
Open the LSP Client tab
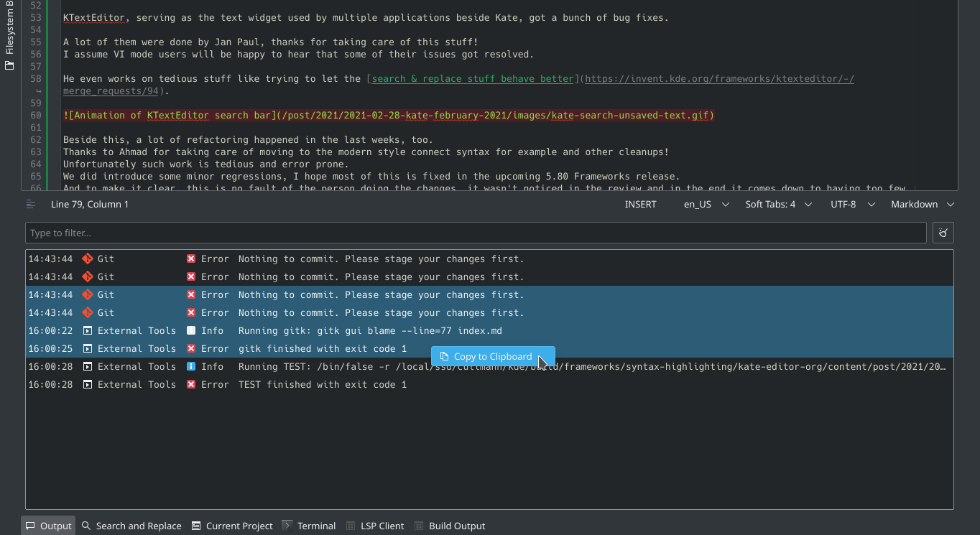(x=375, y=526)
